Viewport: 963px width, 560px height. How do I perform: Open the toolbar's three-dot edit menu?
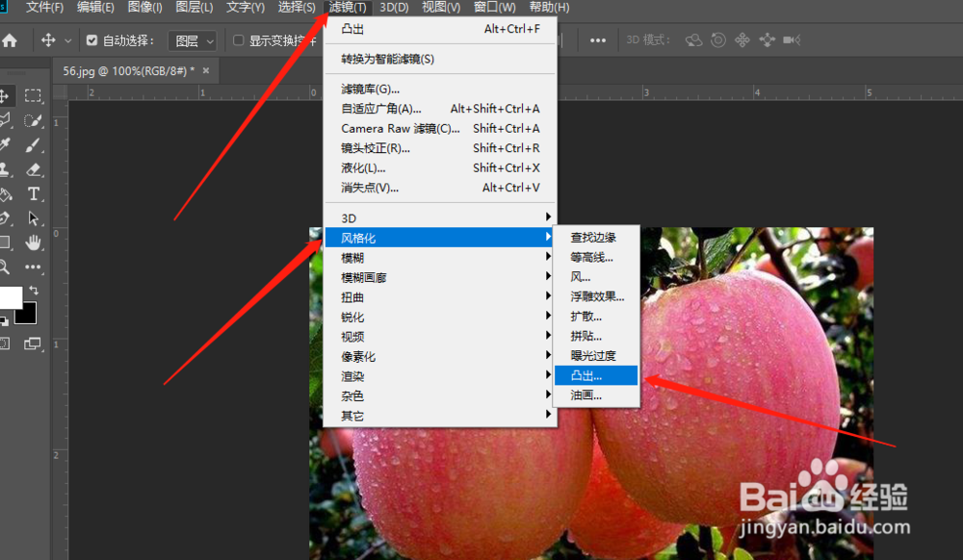33,267
